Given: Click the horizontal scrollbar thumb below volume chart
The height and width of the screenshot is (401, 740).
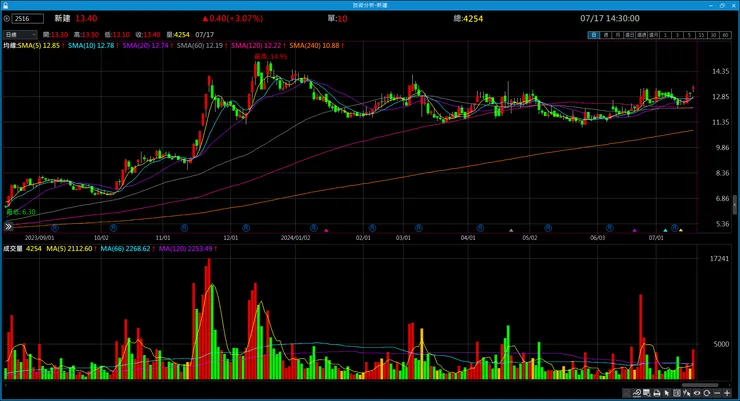Looking at the screenshot, I should (700, 385).
